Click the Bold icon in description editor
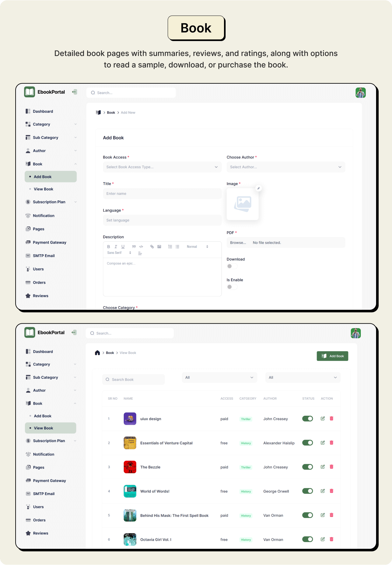Viewport: 392px width, 565px height. tap(108, 247)
